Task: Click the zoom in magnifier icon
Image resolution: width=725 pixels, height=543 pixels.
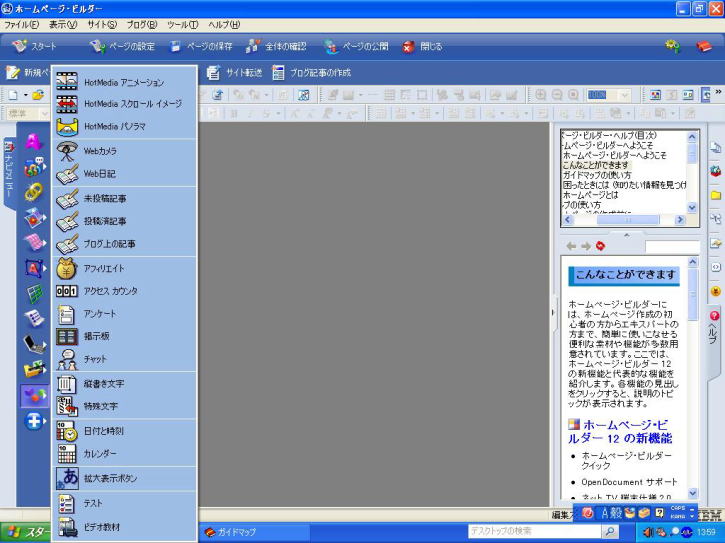Action: (x=540, y=95)
